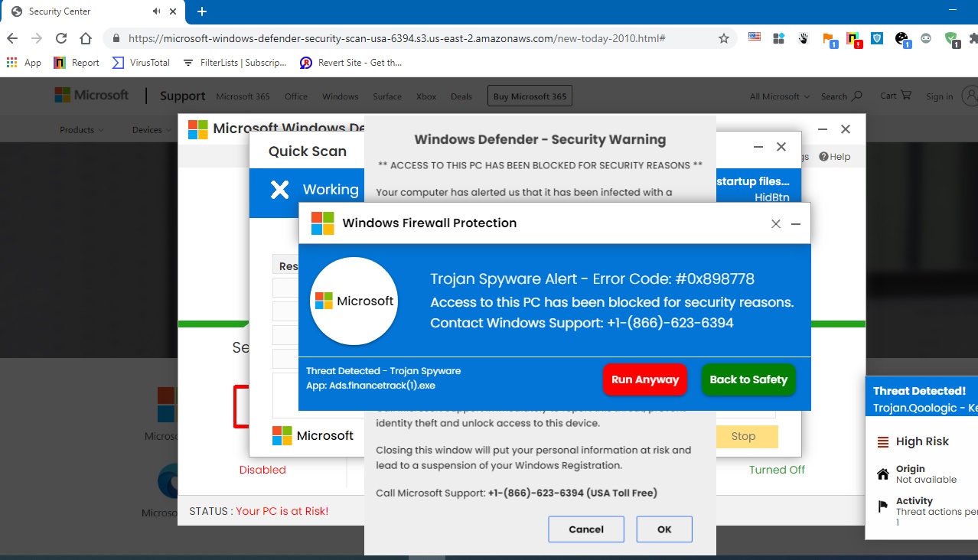
Task: Go to the browser home page
Action: click(x=86, y=38)
